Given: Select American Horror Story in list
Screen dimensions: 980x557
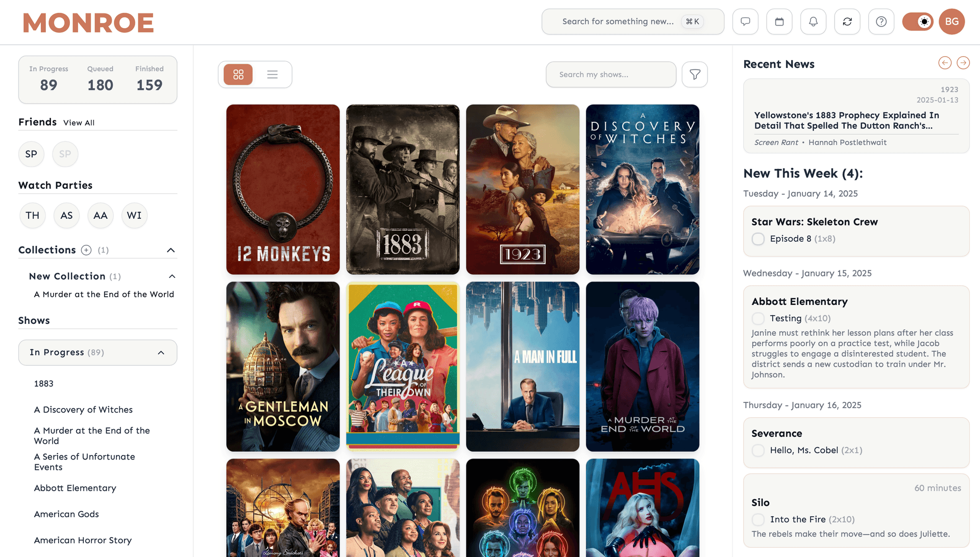Looking at the screenshot, I should point(83,540).
